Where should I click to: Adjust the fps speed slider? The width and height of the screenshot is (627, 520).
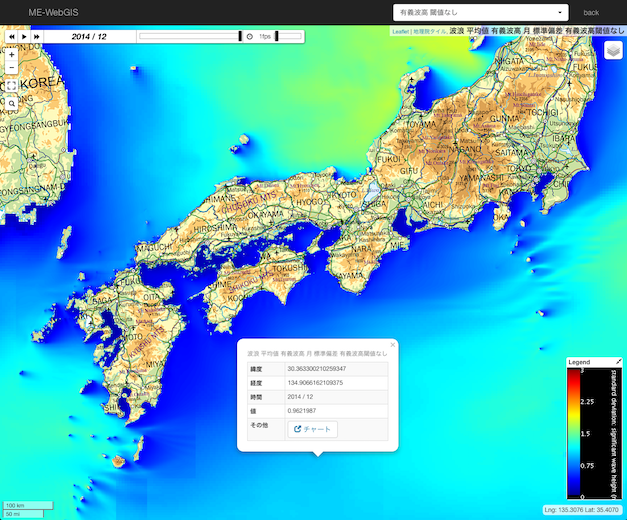click(288, 36)
